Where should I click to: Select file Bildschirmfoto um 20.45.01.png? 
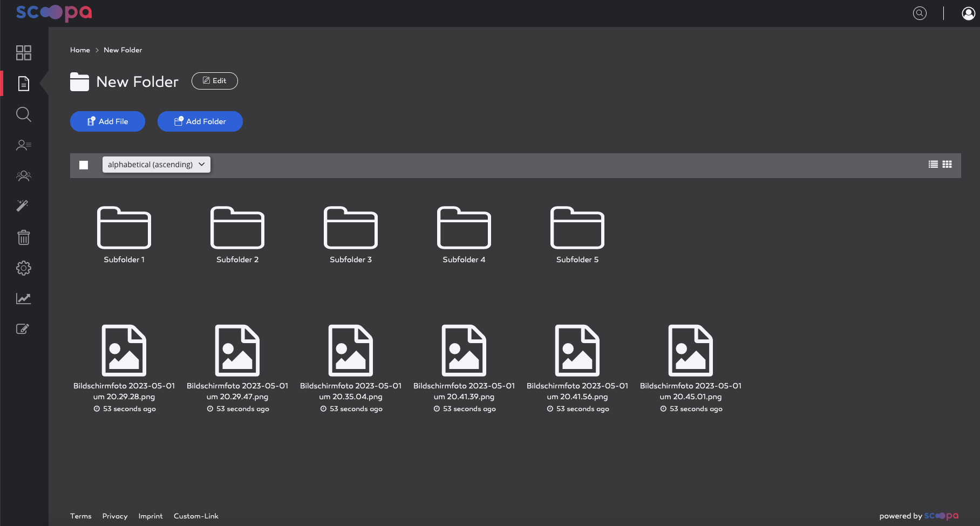[x=691, y=368]
